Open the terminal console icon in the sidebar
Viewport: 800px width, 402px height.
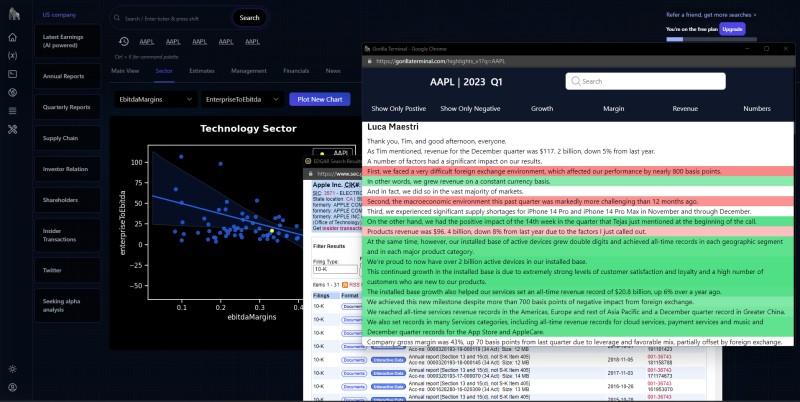(13, 74)
